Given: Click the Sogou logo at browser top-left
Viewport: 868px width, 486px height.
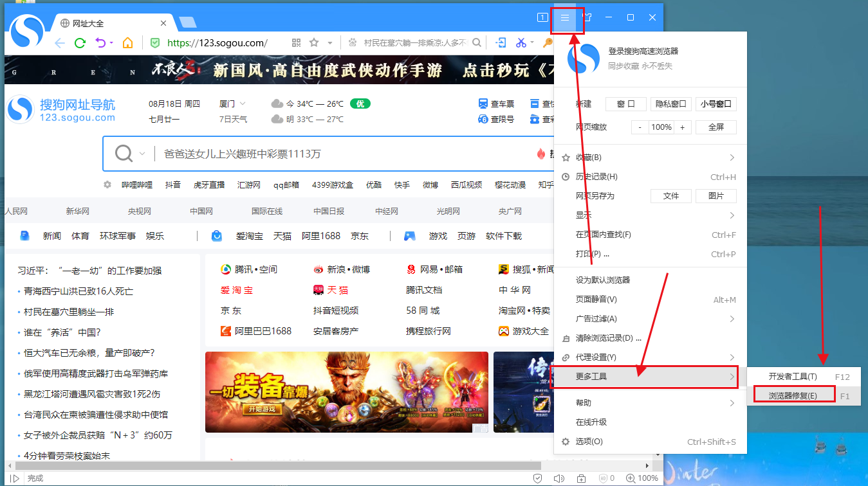Looking at the screenshot, I should [27, 30].
